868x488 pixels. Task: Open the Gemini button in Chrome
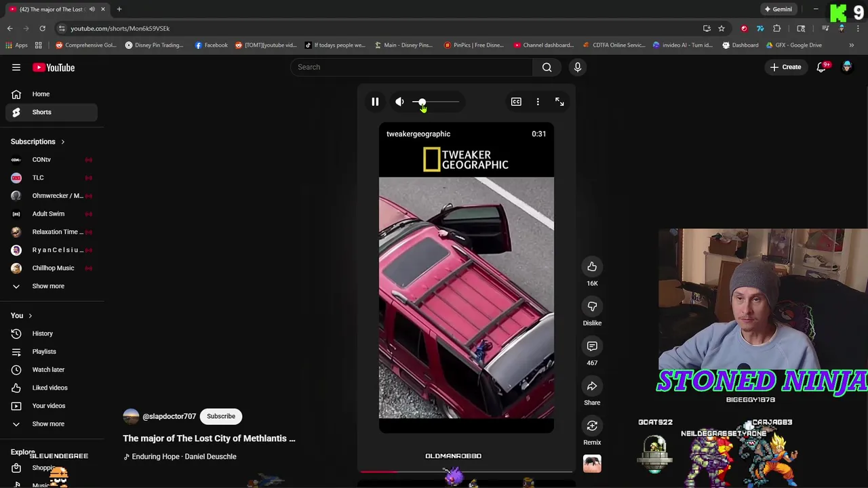(x=778, y=9)
